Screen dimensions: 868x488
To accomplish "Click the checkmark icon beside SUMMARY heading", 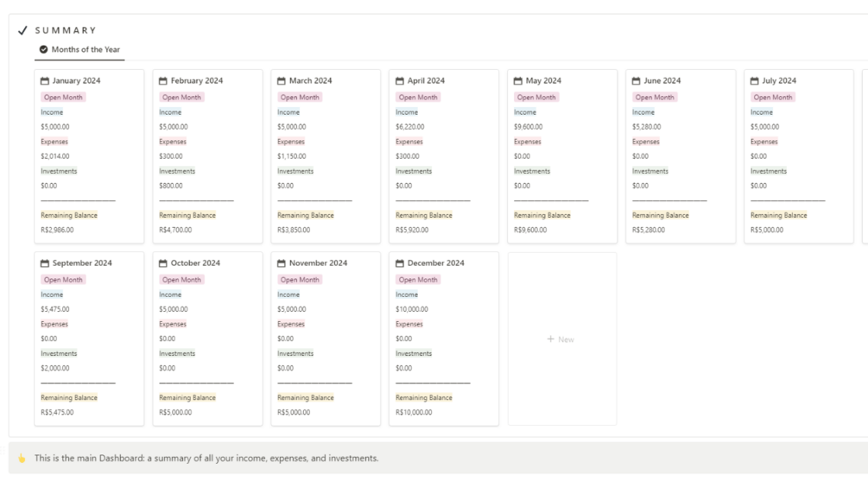I will pos(22,30).
